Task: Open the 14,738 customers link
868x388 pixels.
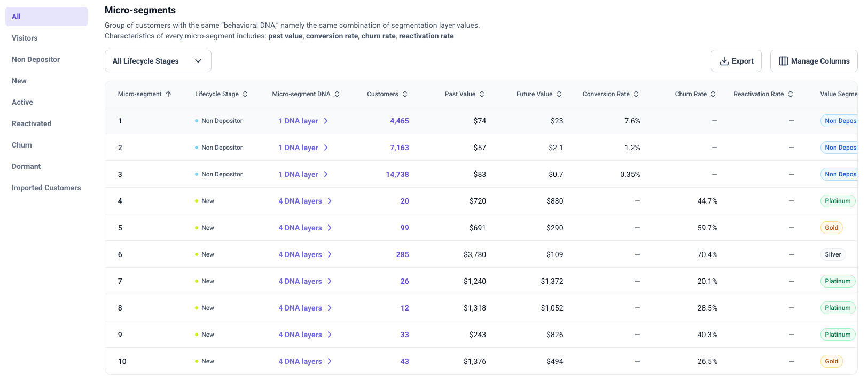Action: [397, 174]
